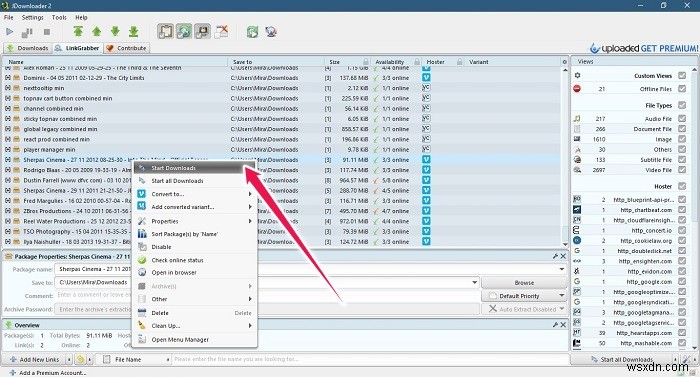The image size is (700, 377).
Task: Toggle auto reconnect toolbar icon
Action: point(184,31)
